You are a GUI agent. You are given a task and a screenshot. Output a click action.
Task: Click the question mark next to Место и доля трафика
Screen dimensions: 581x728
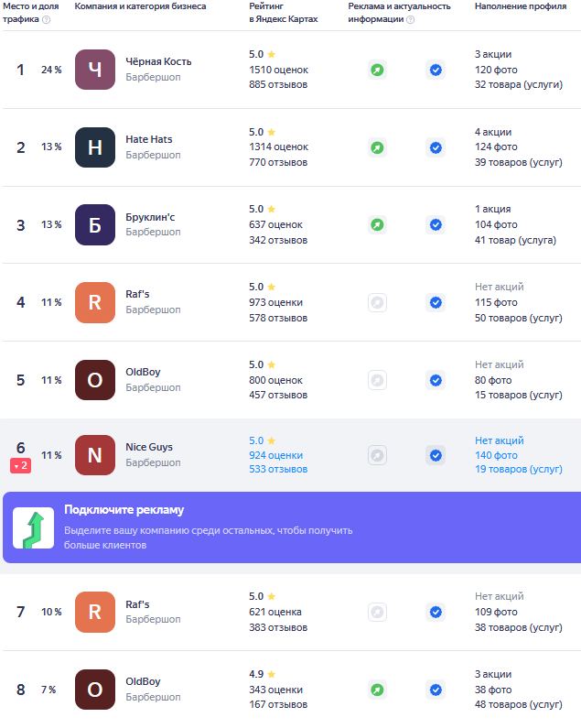coord(46,19)
